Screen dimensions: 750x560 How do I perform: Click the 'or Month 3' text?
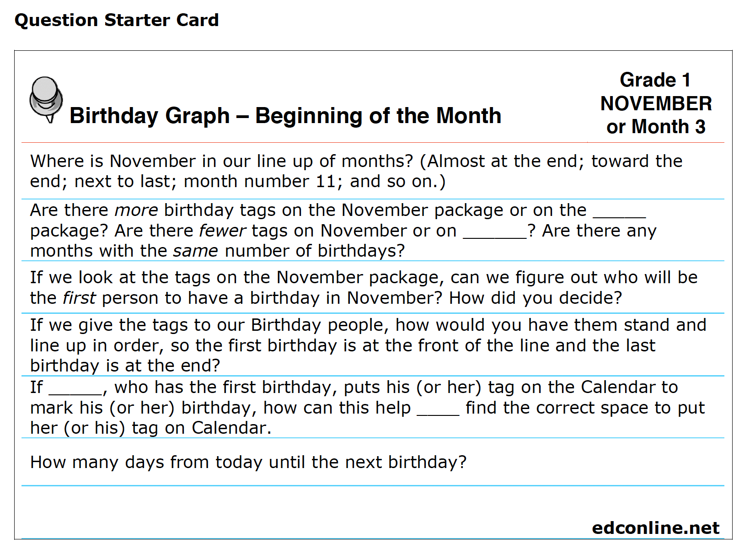(656, 127)
